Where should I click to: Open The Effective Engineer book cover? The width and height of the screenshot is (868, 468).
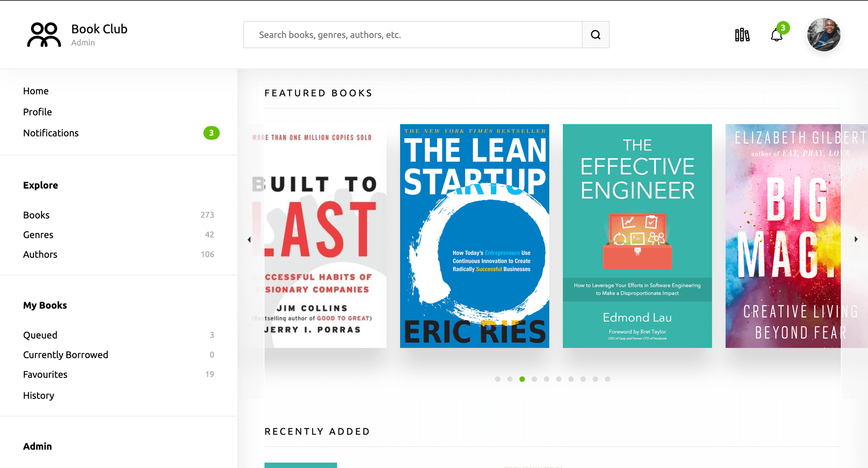point(637,236)
